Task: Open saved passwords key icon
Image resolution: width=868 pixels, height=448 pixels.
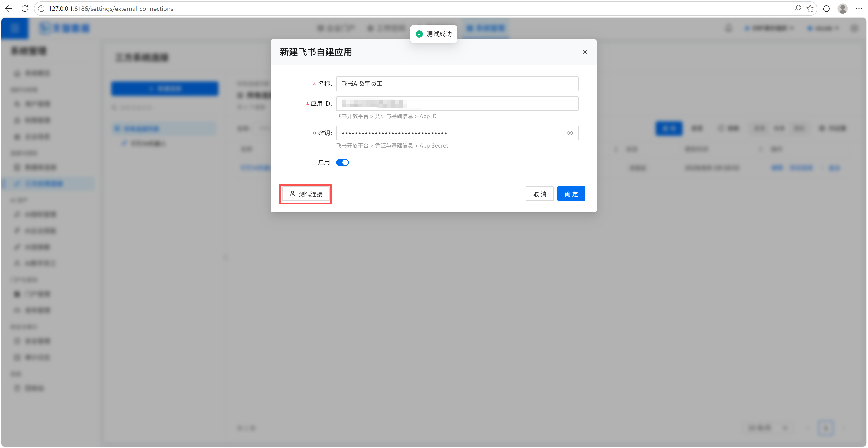Action: coord(797,9)
